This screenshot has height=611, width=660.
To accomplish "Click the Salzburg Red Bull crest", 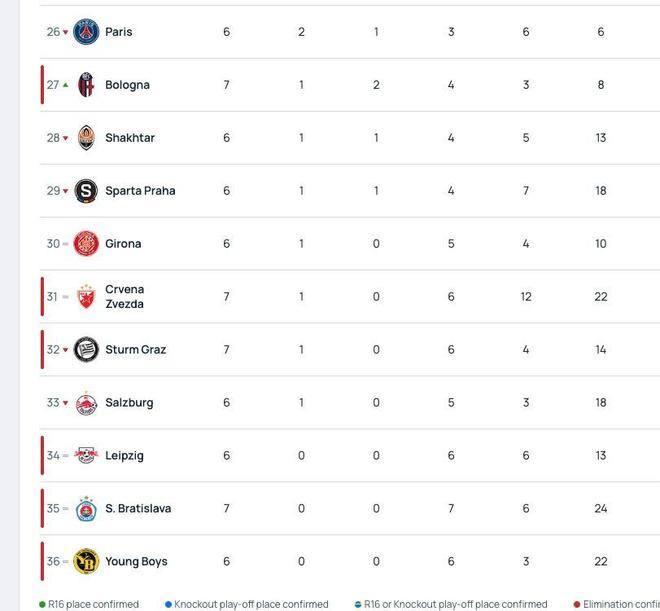I will click(86, 403).
